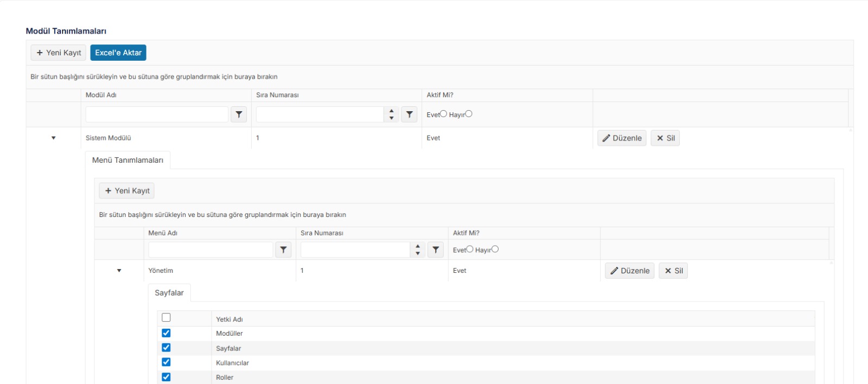Export the modules grid with Excel'e Aktar
Image resolution: width=868 pixels, height=384 pixels.
click(x=118, y=53)
